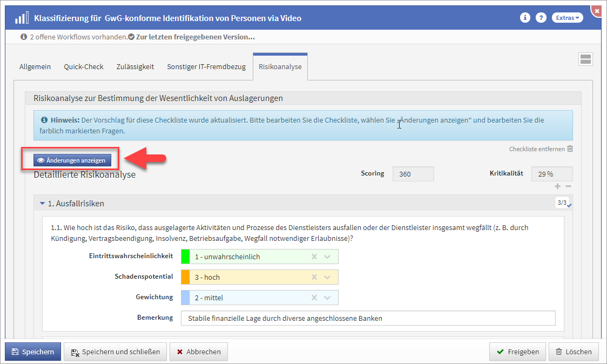Clear the Eintrittswahrscheinlichkeit selection with X
The image size is (607, 364).
pos(314,257)
